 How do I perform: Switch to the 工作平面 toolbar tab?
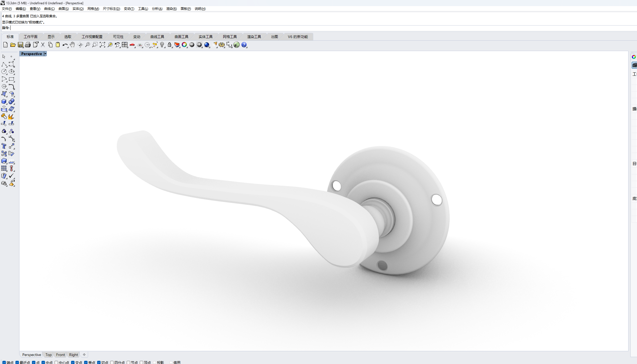pyautogui.click(x=31, y=37)
